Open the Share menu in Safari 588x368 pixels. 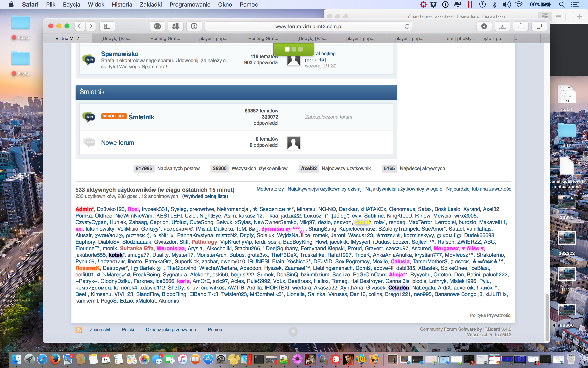521,26
